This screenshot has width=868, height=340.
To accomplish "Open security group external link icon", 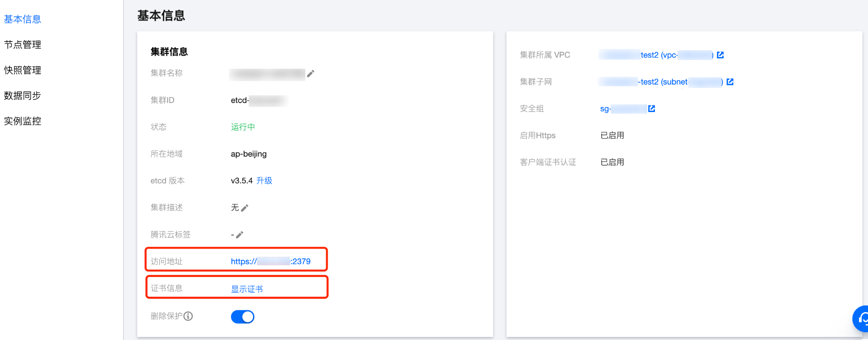I will point(652,109).
